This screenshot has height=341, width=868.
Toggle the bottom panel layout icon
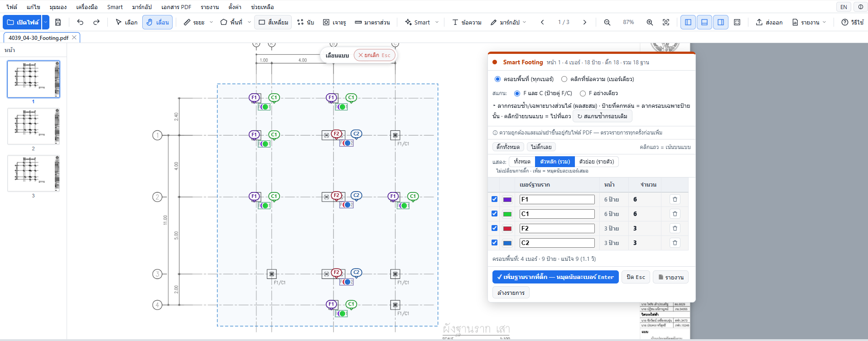tap(704, 22)
